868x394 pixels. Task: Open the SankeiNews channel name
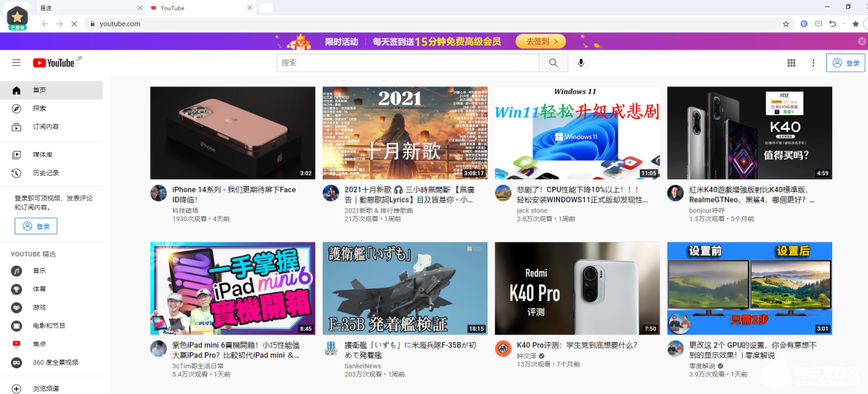[x=362, y=366]
